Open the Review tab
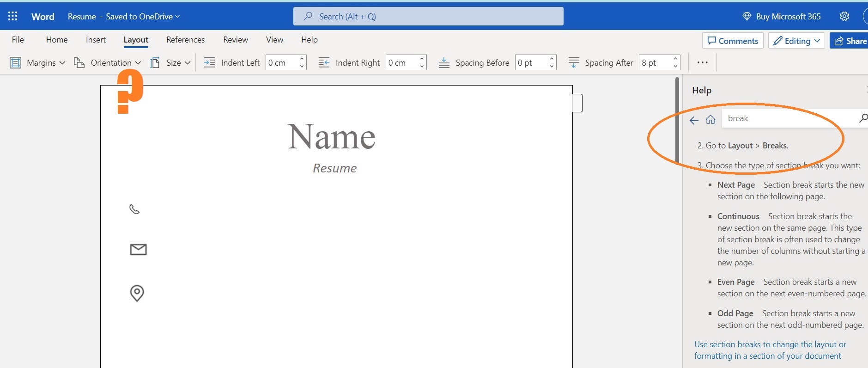 tap(236, 40)
